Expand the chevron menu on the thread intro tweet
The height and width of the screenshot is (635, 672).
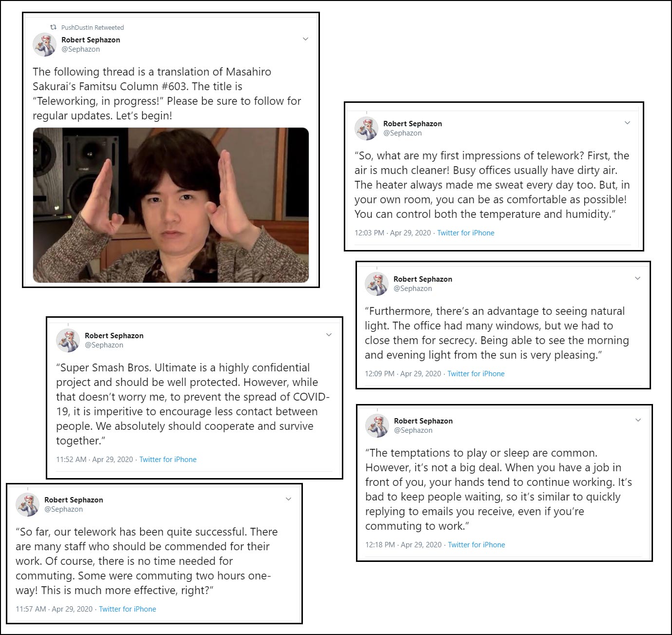(x=306, y=38)
